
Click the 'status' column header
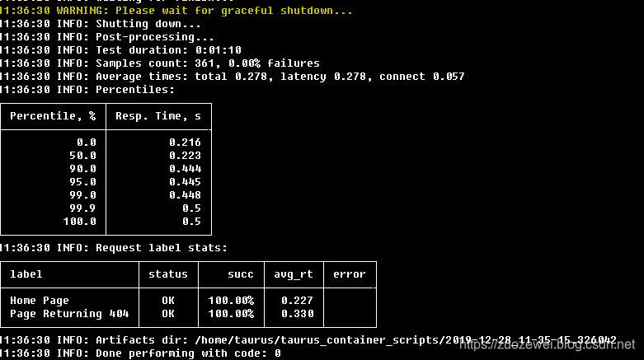tap(168, 274)
